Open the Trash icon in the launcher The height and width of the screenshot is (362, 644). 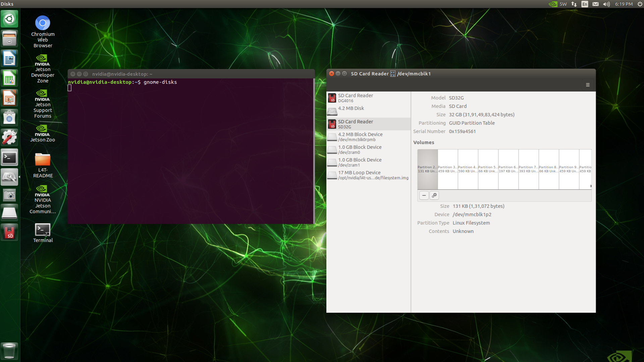point(9,351)
